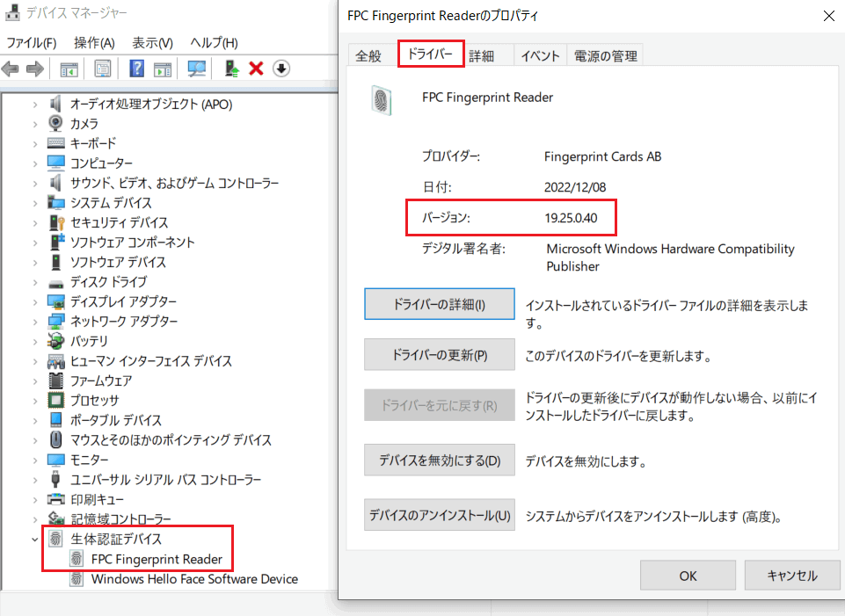
Task: Click the デバイスを無効にする(D) button
Action: click(x=439, y=460)
